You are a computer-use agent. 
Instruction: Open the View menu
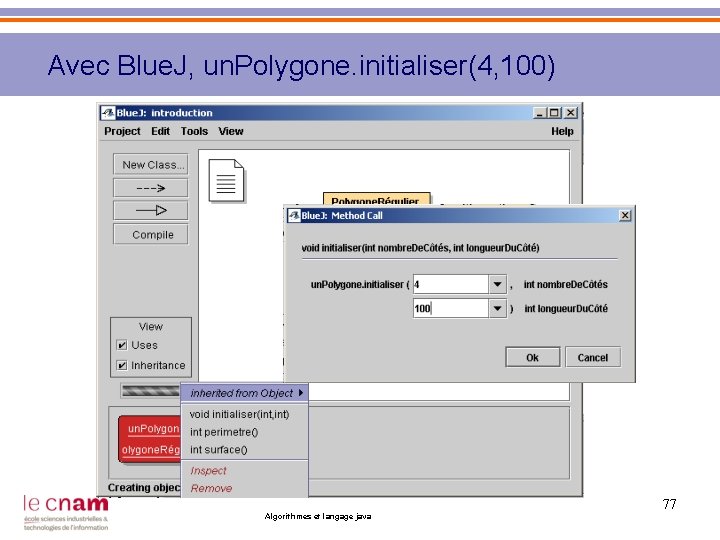[231, 131]
